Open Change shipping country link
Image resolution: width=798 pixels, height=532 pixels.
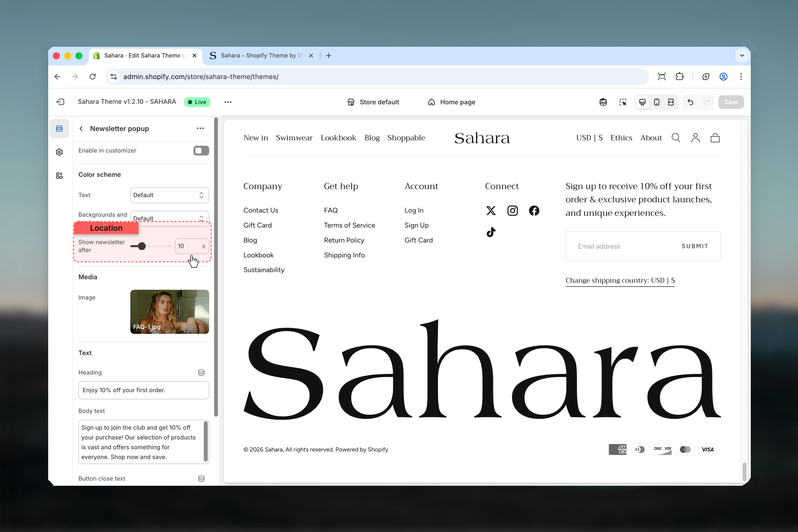click(x=620, y=281)
